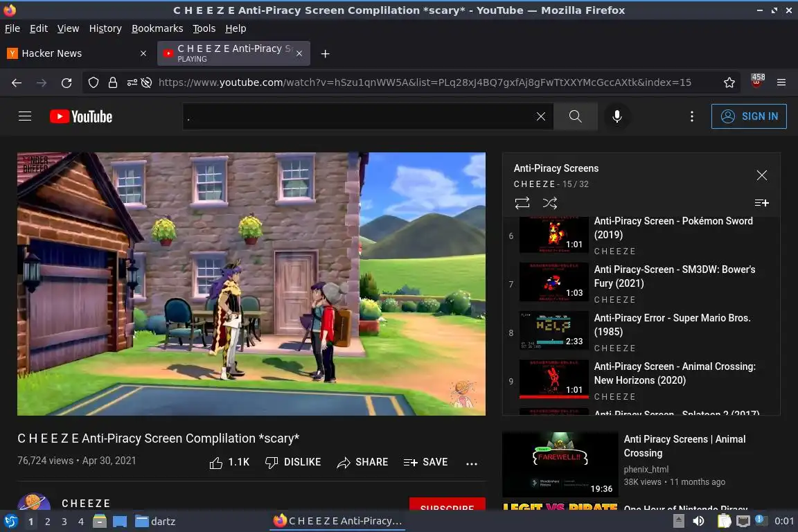
Task: Open site permissions icon in address bar
Action: tap(132, 82)
